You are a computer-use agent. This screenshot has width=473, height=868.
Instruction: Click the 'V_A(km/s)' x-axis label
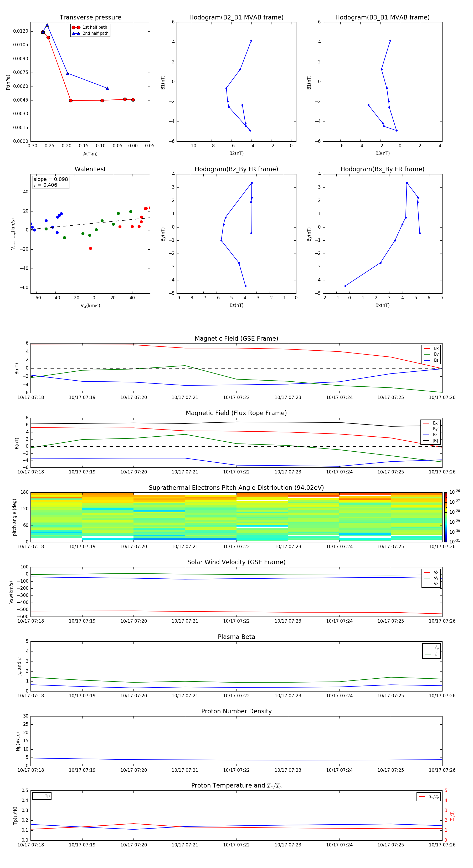90,306
